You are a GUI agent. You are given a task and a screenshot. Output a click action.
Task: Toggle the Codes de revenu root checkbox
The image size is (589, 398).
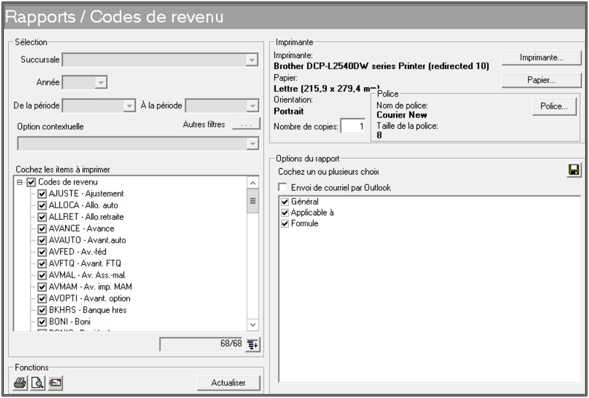pyautogui.click(x=31, y=182)
